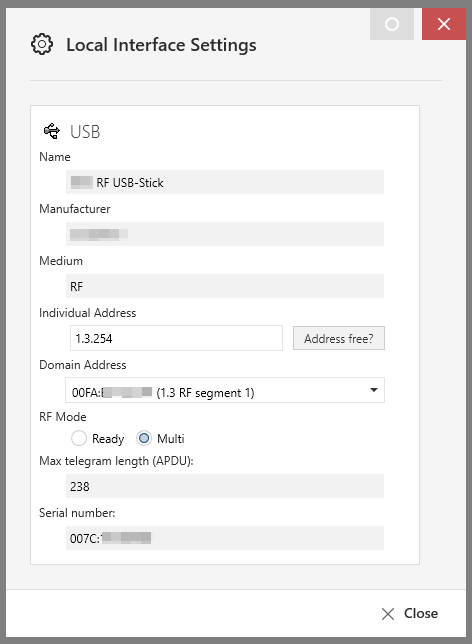Close the dialog with the red X
The height and width of the screenshot is (644, 472).
pyautogui.click(x=444, y=24)
